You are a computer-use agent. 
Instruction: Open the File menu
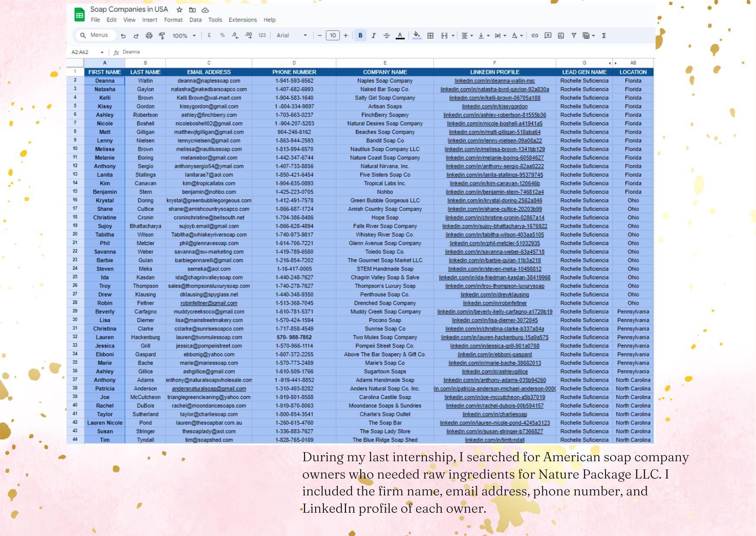pos(95,20)
